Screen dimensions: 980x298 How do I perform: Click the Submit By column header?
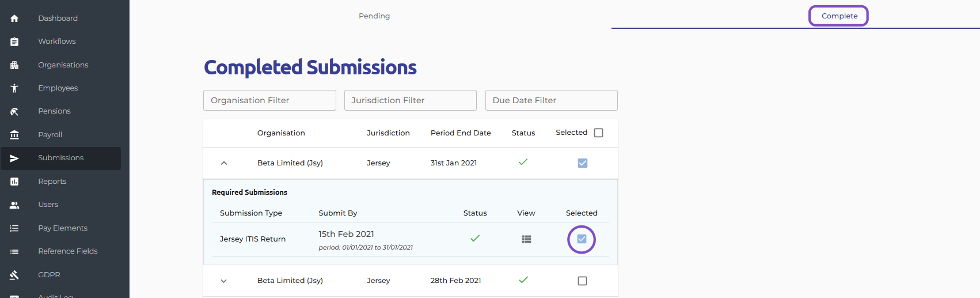[338, 213]
